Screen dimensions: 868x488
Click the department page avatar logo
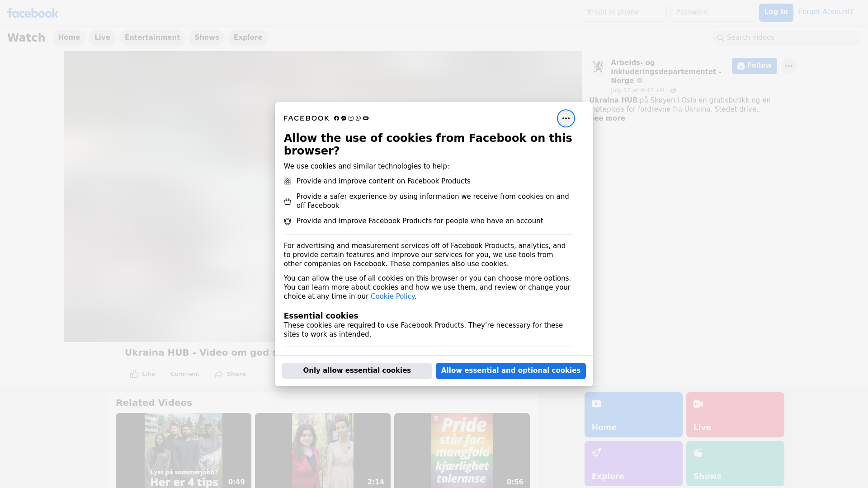coord(598,67)
